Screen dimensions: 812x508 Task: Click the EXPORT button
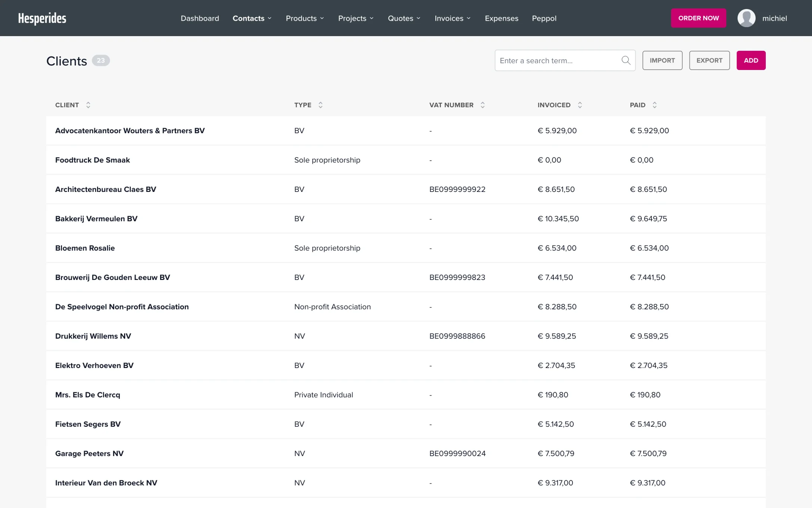coord(709,60)
